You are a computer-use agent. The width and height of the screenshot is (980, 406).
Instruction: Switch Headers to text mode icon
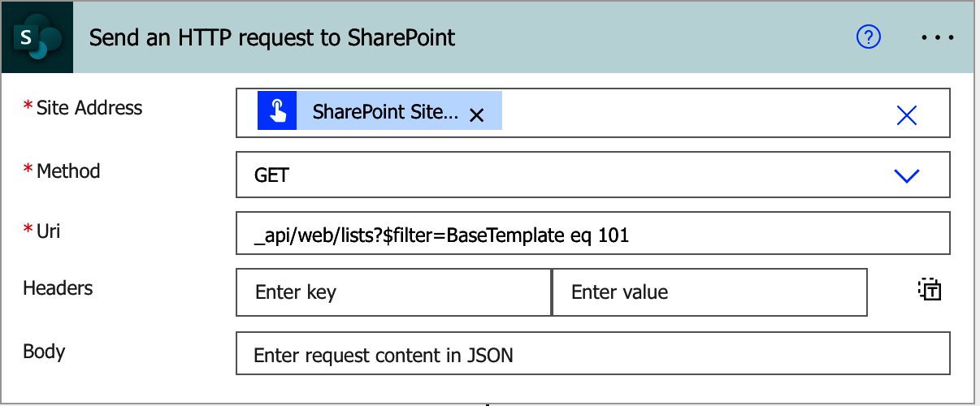coord(929,289)
